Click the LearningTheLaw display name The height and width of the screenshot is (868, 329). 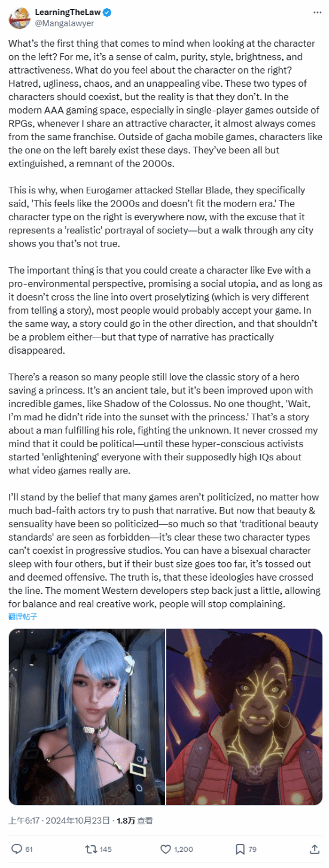[68, 13]
